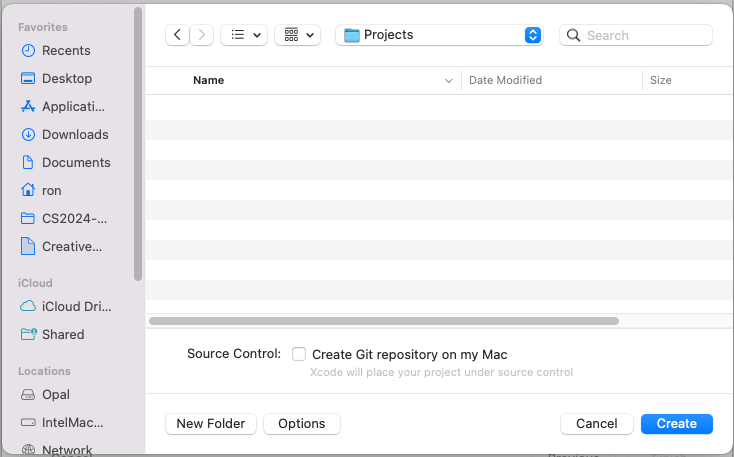734x457 pixels.
Task: Sort files by Name column
Action: pos(208,80)
